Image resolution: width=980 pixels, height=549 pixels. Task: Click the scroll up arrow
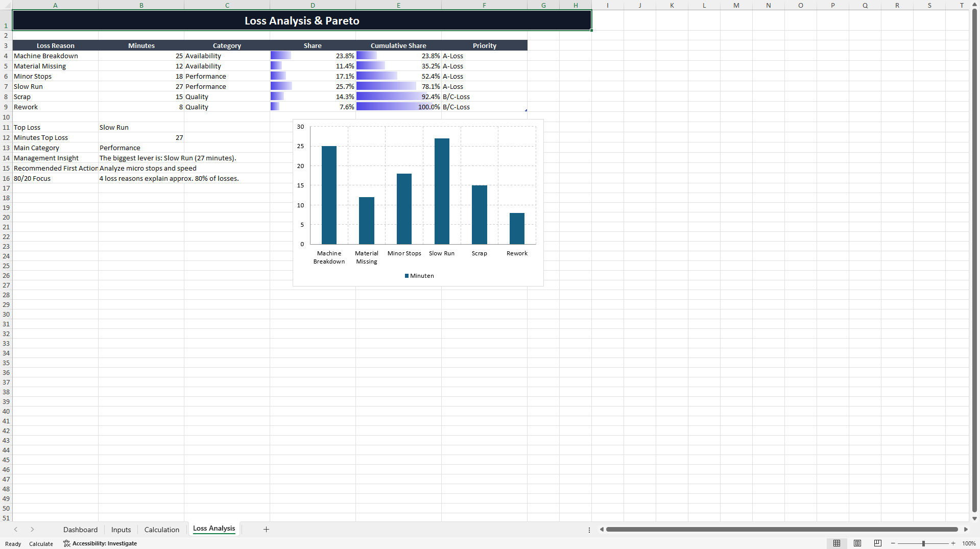[974, 5]
